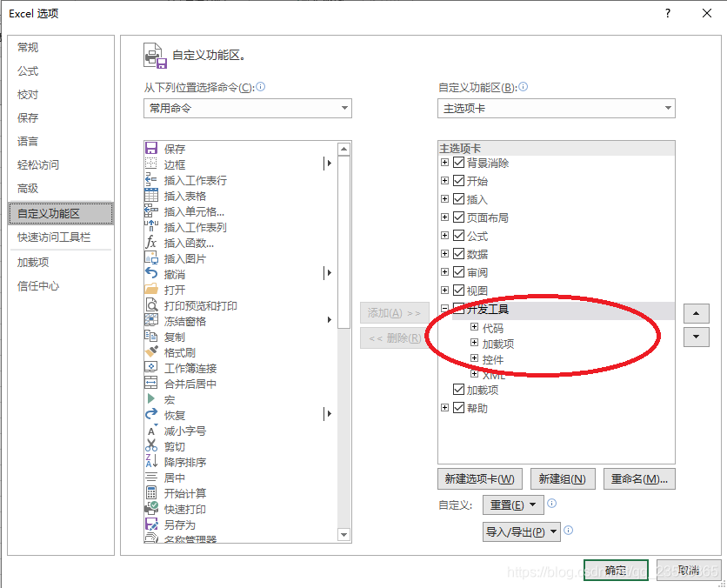Move selected item up with arrow button
Screen dimensions: 727x588
point(696,313)
